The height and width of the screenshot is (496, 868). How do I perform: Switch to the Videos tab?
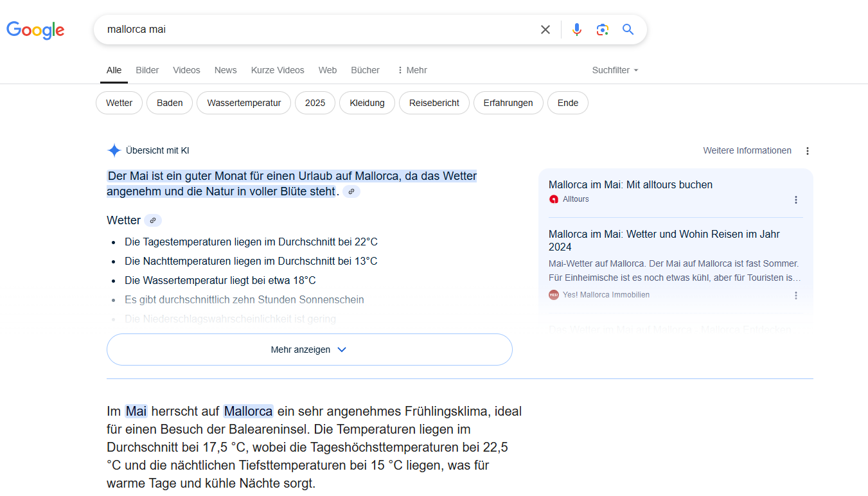186,70
